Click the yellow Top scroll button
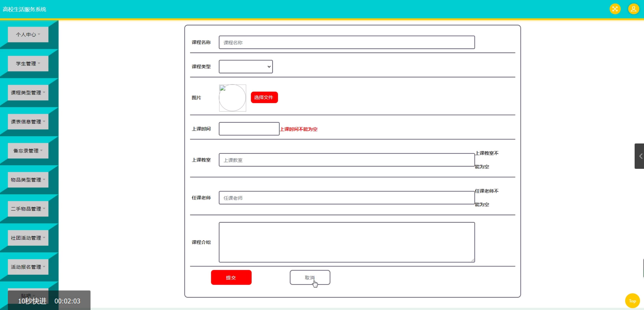Screen dimensions: 644x310 click(x=632, y=301)
